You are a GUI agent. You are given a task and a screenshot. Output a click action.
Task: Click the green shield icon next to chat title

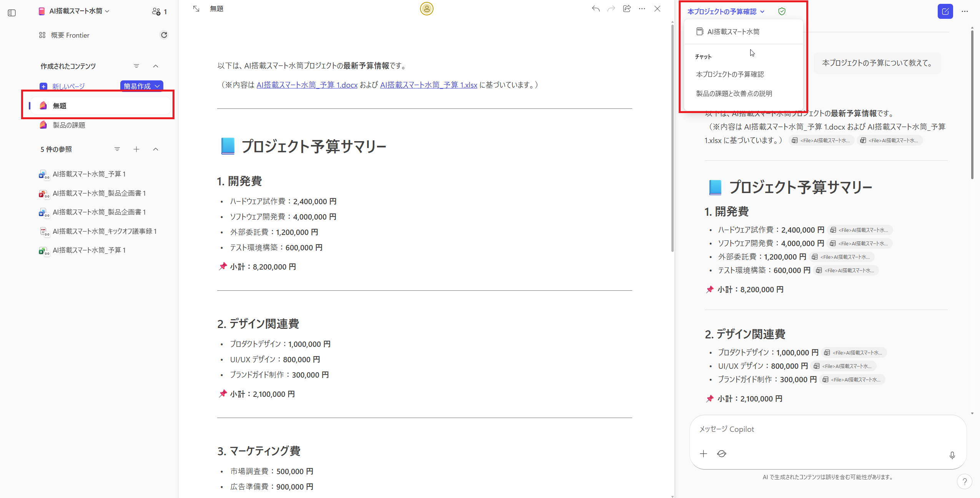pyautogui.click(x=782, y=11)
